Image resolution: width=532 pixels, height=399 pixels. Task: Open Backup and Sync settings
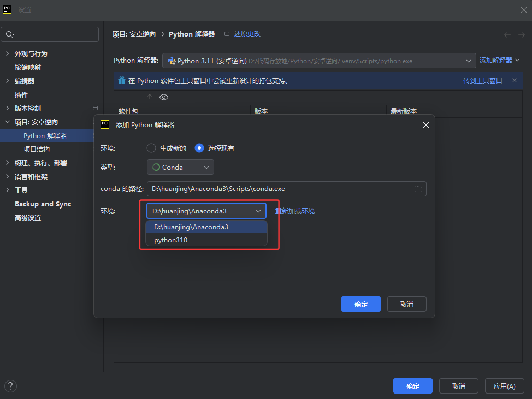[x=43, y=204]
